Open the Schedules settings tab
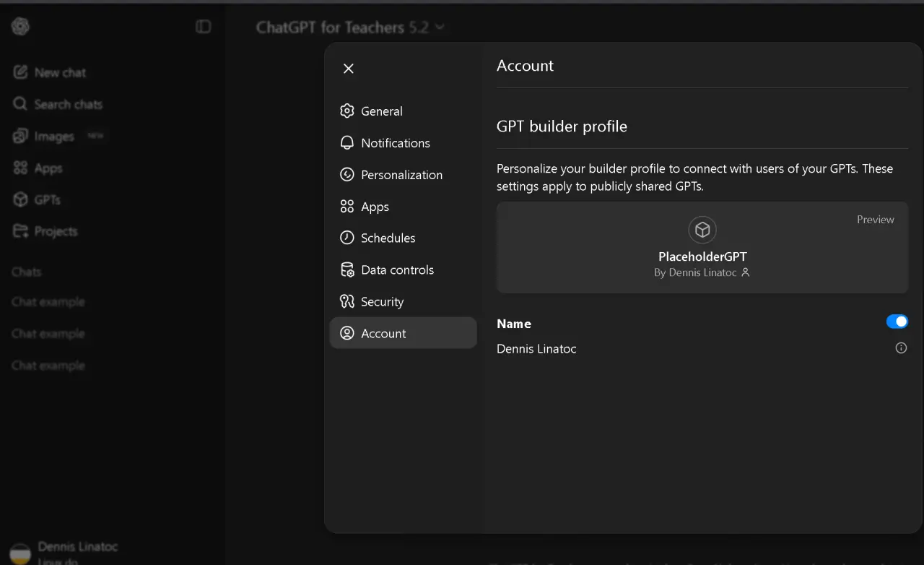 (x=403, y=238)
